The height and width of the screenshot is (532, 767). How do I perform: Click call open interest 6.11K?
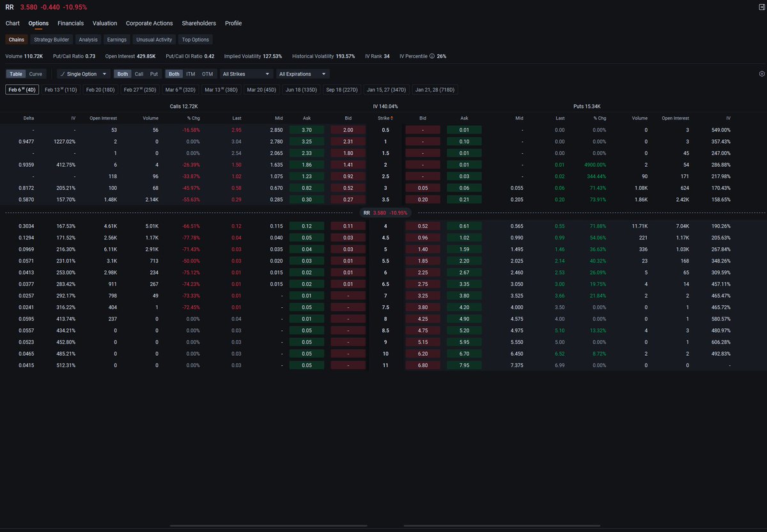click(109, 248)
